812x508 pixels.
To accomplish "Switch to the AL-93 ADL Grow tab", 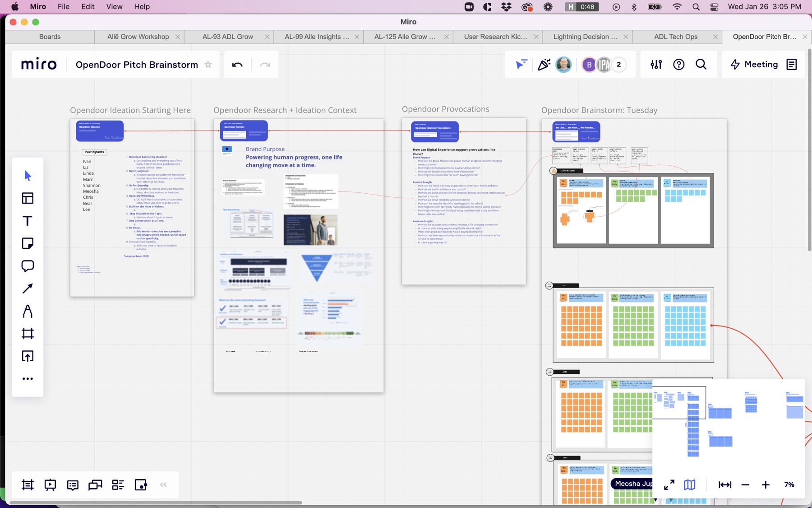I will (x=228, y=37).
